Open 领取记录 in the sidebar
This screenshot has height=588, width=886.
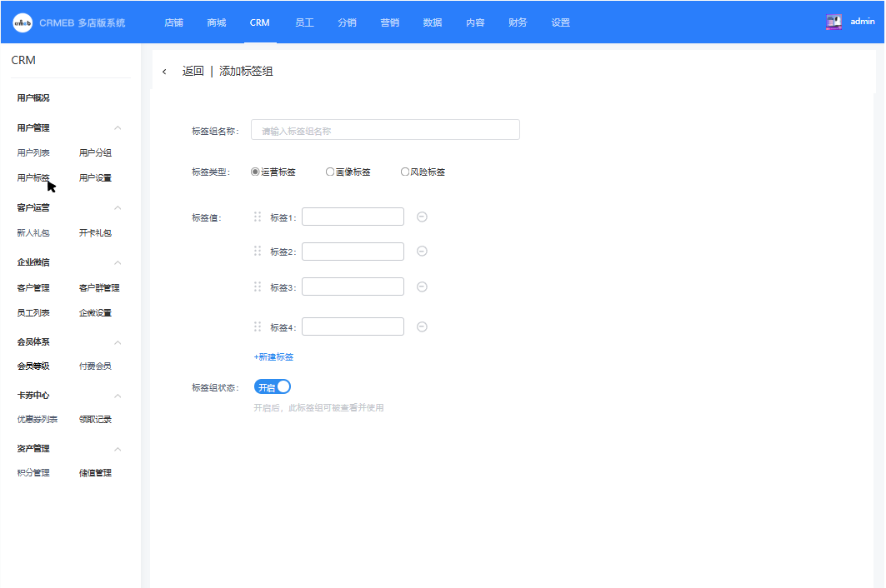click(x=96, y=420)
